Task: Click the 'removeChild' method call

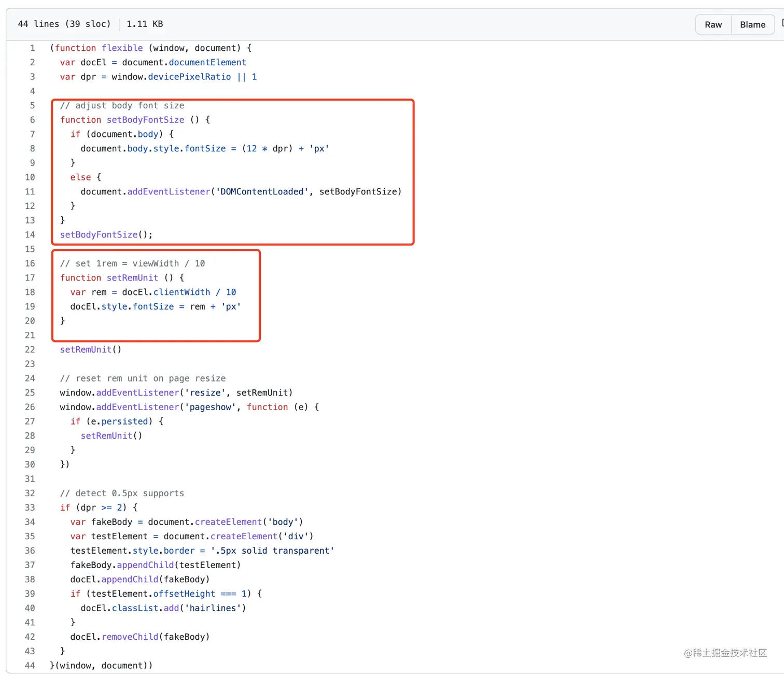Action: (130, 637)
